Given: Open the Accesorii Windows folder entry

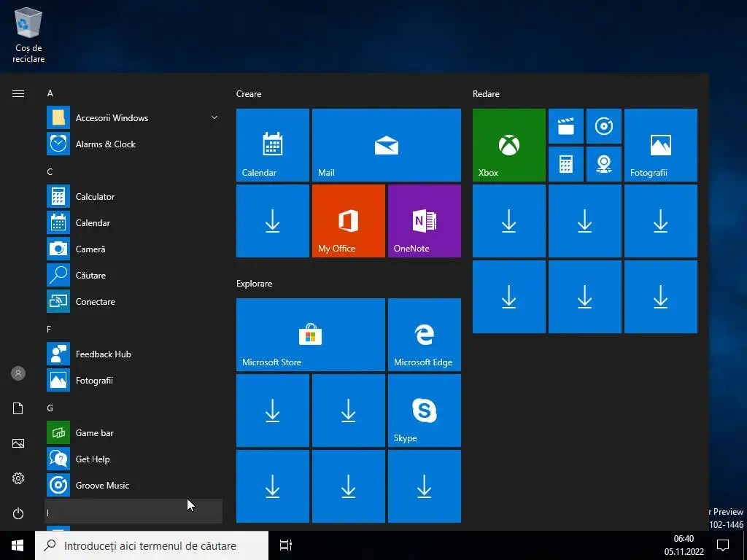Looking at the screenshot, I should pos(133,117).
